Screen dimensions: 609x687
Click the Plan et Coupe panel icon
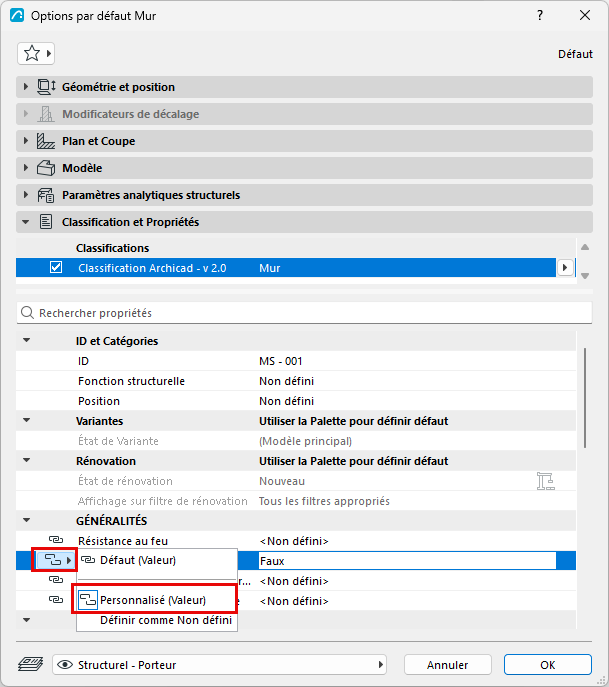(46, 141)
